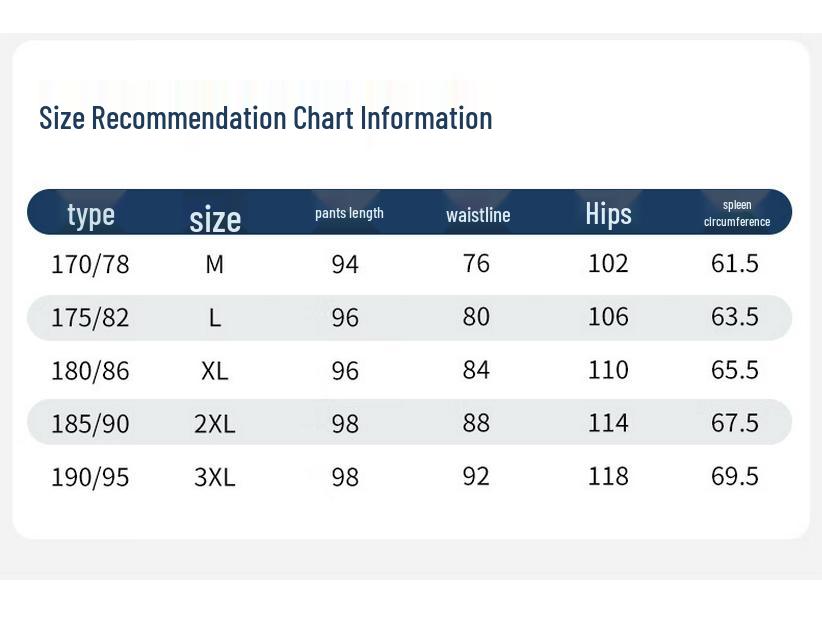Click the spleen circumference column header
This screenshot has width=822, height=617.
[x=737, y=213]
